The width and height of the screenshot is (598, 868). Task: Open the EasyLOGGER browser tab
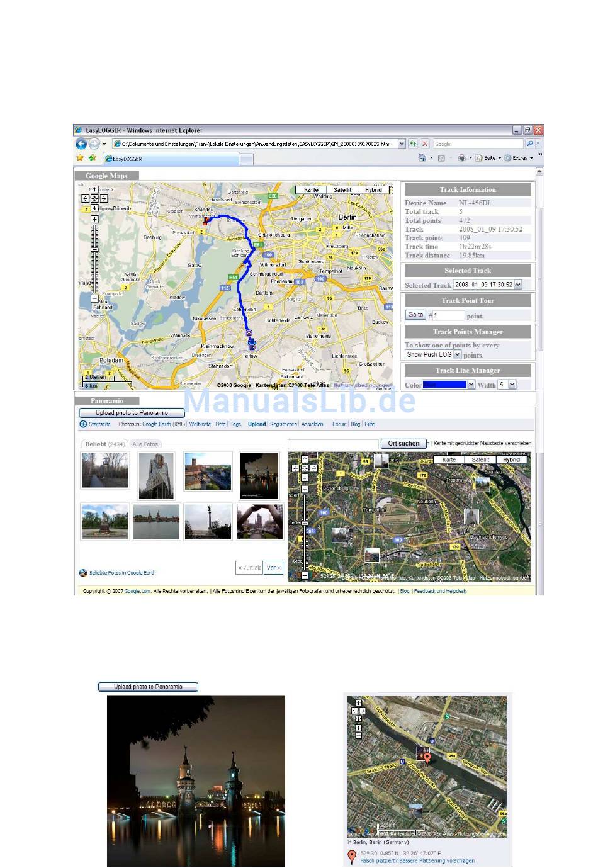(170, 159)
